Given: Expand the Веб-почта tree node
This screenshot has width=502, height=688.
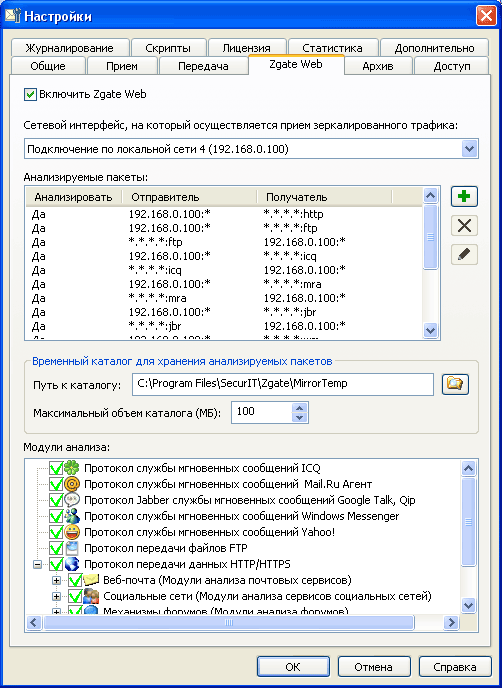Looking at the screenshot, I should [x=57, y=580].
